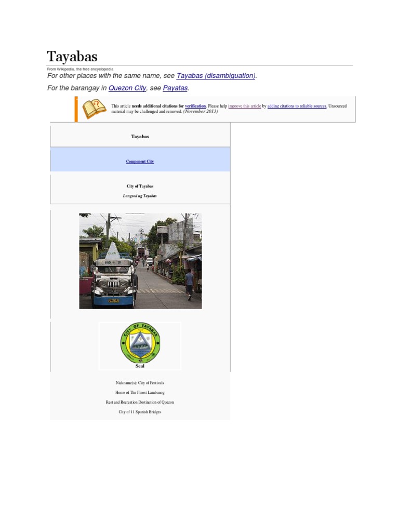Follow the Quezon City link
399x532 pixels.
127,88
